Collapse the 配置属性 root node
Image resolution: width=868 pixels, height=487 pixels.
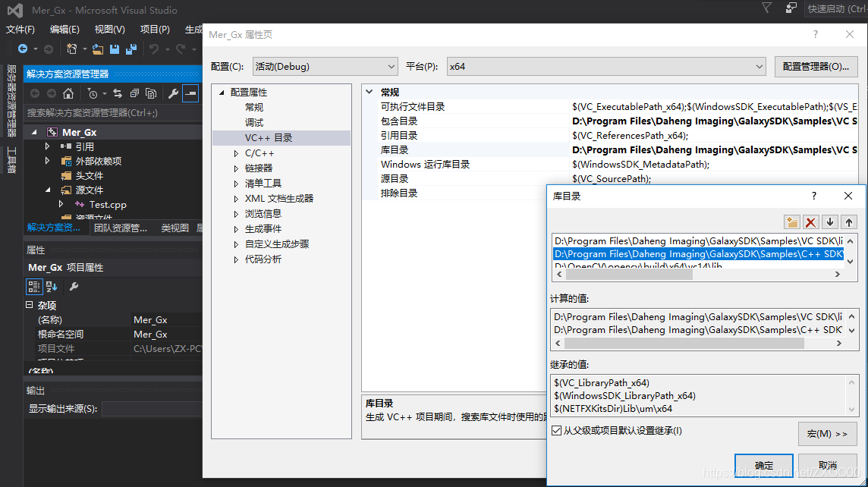click(222, 93)
